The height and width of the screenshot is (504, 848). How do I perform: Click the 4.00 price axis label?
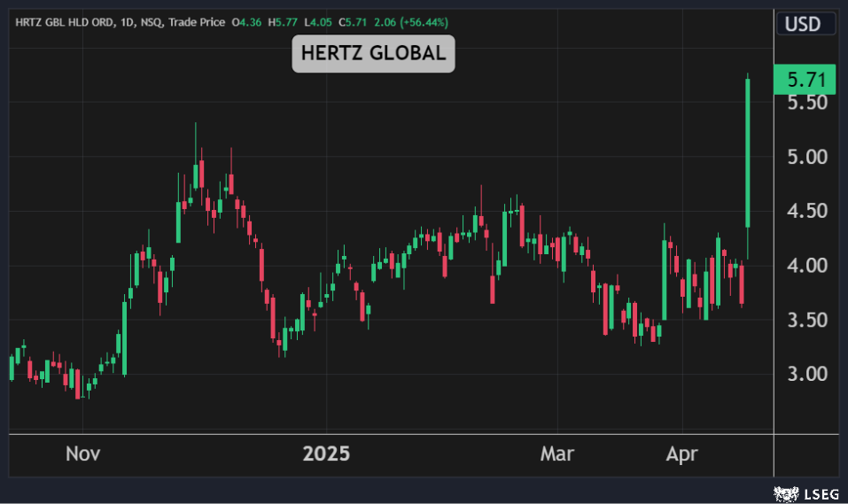pos(807,266)
